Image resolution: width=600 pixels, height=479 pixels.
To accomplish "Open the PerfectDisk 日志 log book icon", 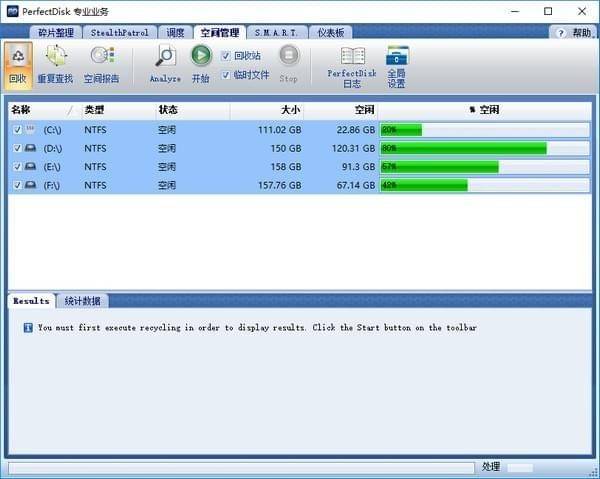I will pyautogui.click(x=352, y=56).
